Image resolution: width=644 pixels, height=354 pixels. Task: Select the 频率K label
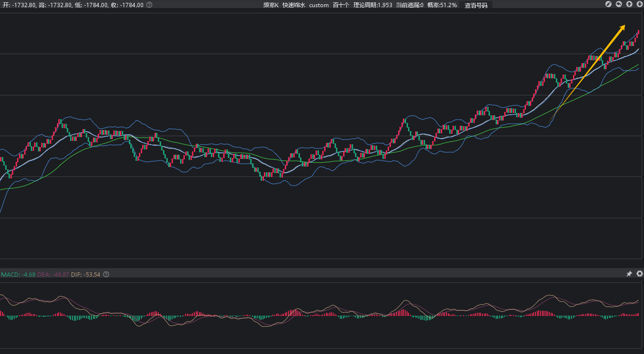tap(271, 5)
